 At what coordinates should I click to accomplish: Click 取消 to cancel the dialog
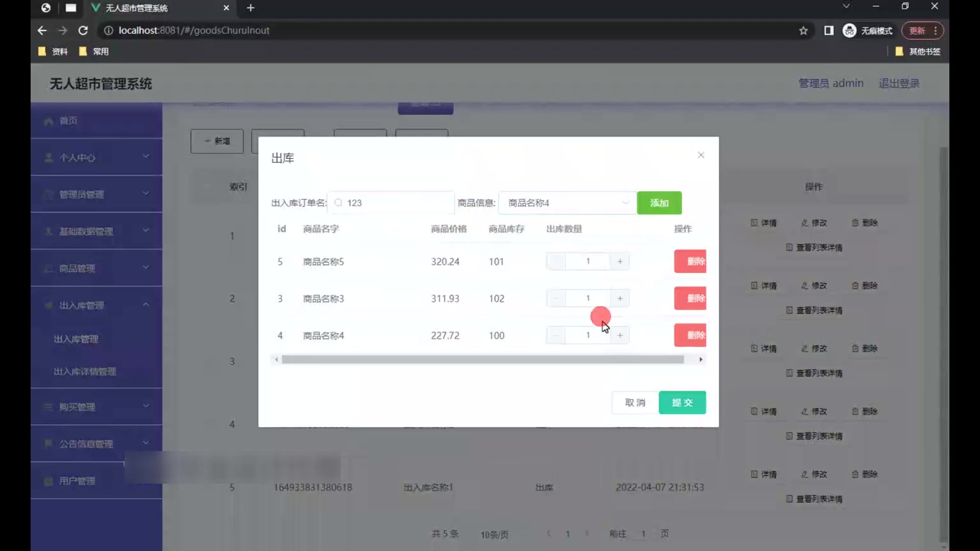[635, 403]
